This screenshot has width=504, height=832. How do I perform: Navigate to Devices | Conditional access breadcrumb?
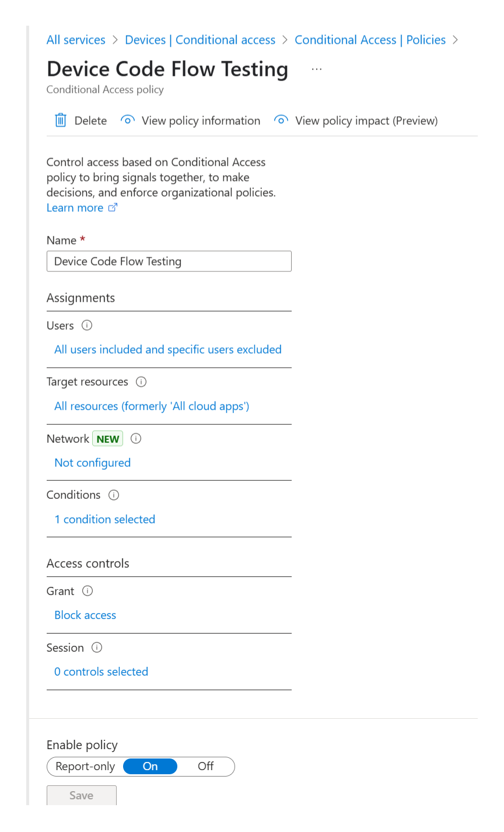tap(200, 40)
